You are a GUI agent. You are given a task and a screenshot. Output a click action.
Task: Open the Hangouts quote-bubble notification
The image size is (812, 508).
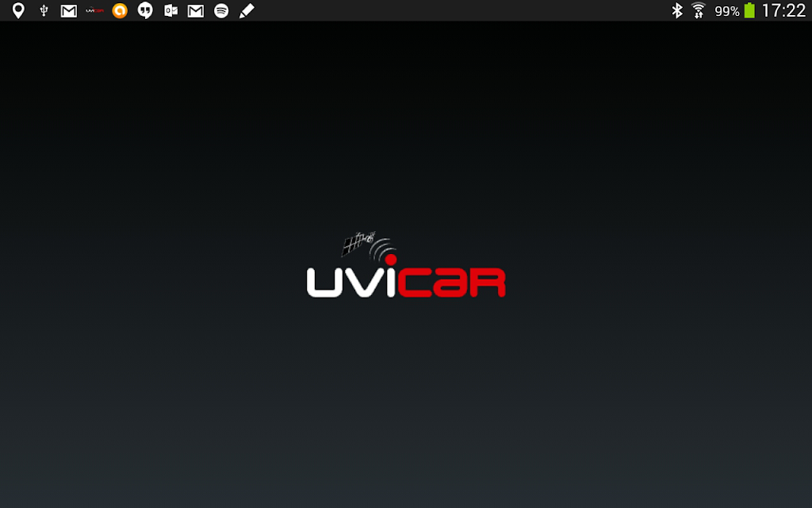tap(145, 10)
